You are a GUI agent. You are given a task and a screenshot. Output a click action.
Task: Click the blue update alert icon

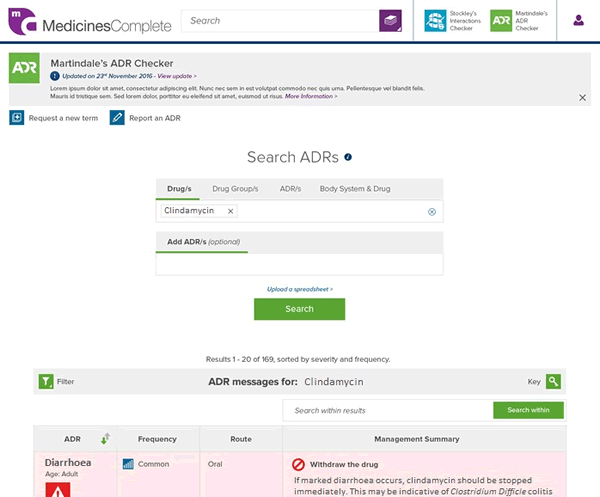pos(55,76)
